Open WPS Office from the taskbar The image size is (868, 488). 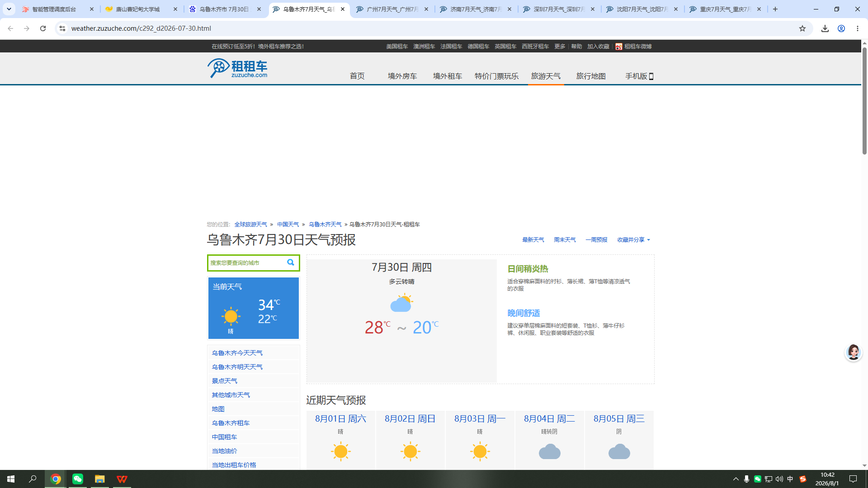pos(122,479)
